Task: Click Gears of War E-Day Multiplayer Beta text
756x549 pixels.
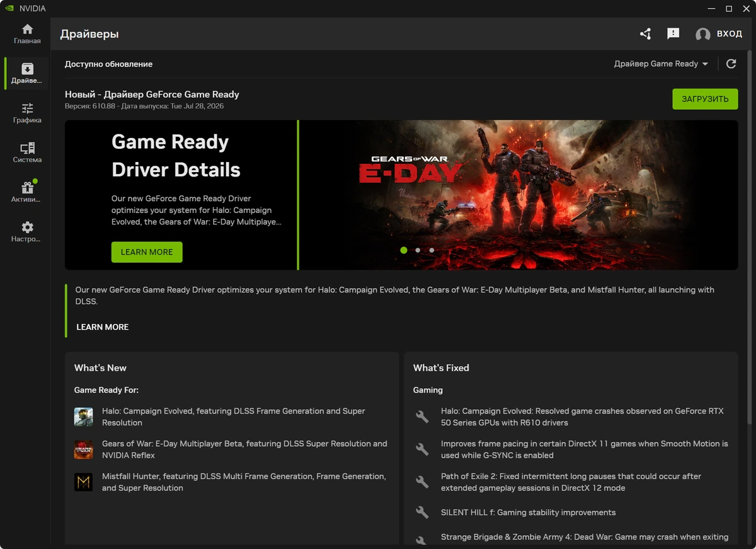Action: pyautogui.click(x=244, y=449)
